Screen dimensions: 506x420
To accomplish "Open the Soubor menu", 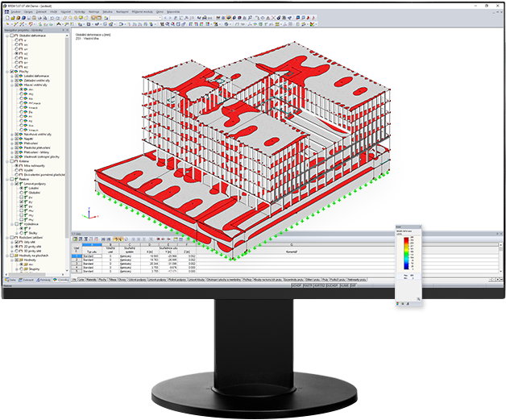I will pos(15,12).
